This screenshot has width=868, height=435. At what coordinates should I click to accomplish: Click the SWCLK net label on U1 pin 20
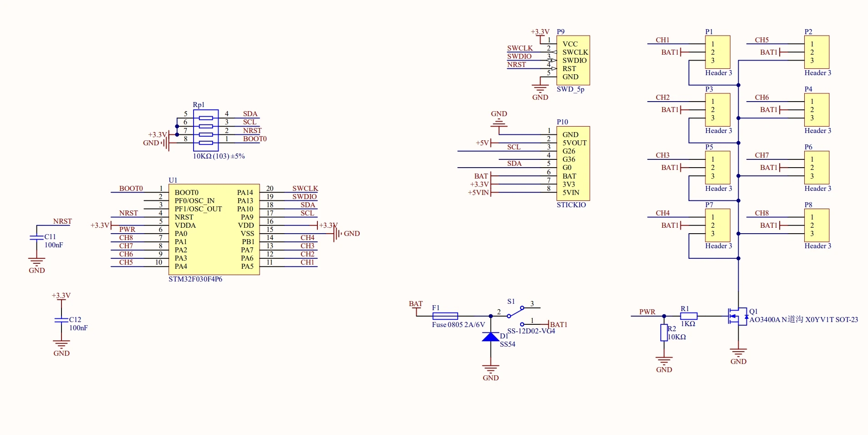pos(305,189)
